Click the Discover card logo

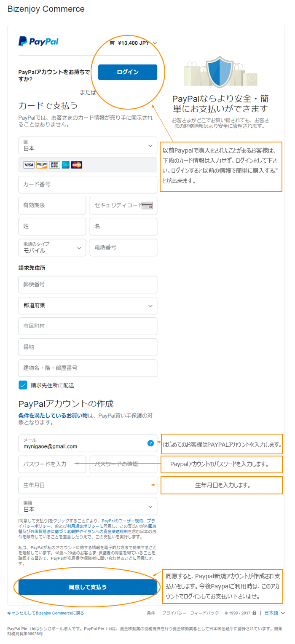(x=42, y=165)
